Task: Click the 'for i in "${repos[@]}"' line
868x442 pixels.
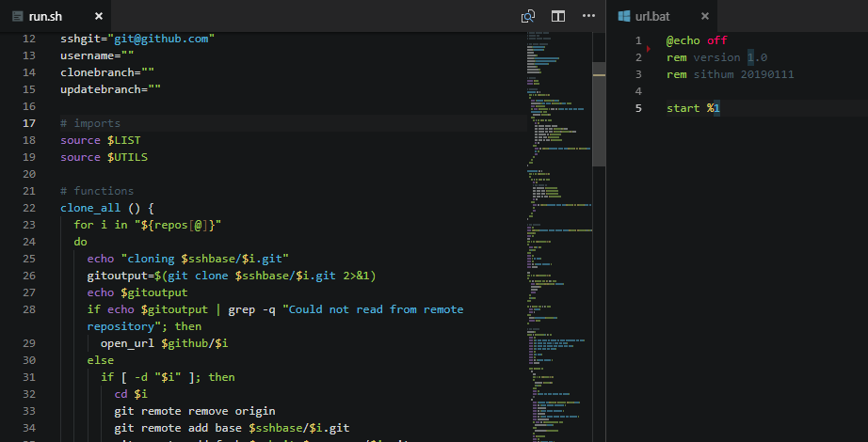Action: pos(147,225)
